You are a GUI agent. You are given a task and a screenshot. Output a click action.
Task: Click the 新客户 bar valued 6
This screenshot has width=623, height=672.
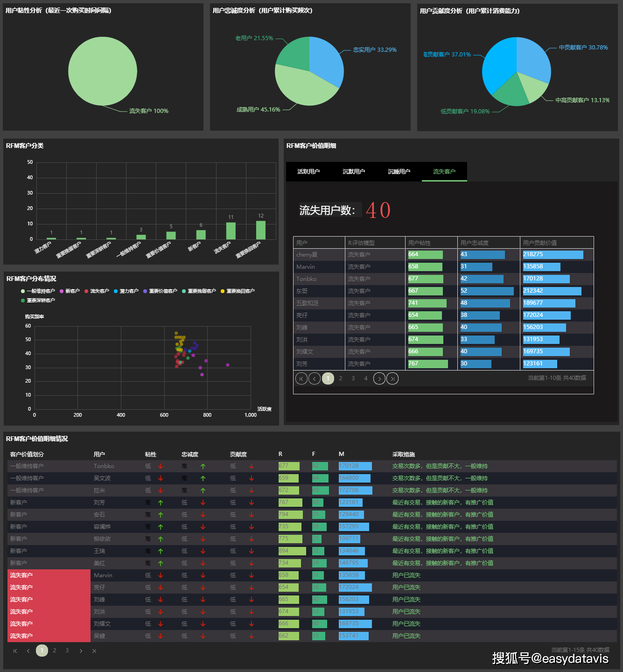[x=201, y=235]
